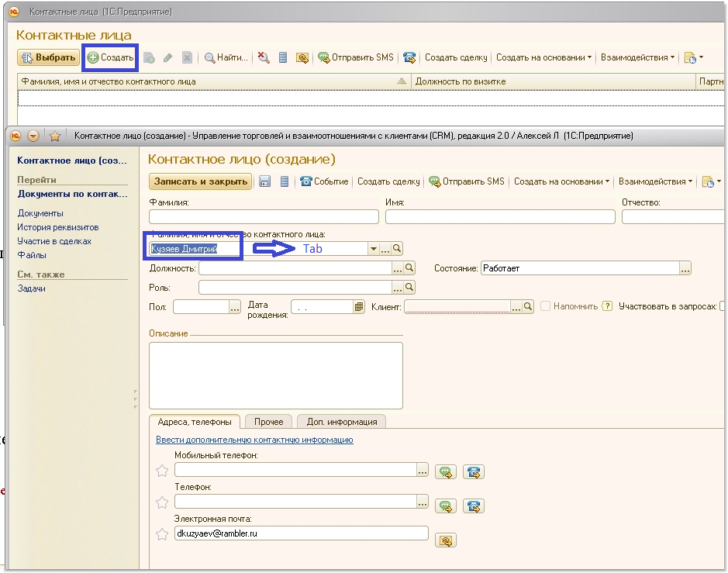Click the SMS icon next to Мобильный телефон
The width and height of the screenshot is (728, 573).
pyautogui.click(x=445, y=471)
